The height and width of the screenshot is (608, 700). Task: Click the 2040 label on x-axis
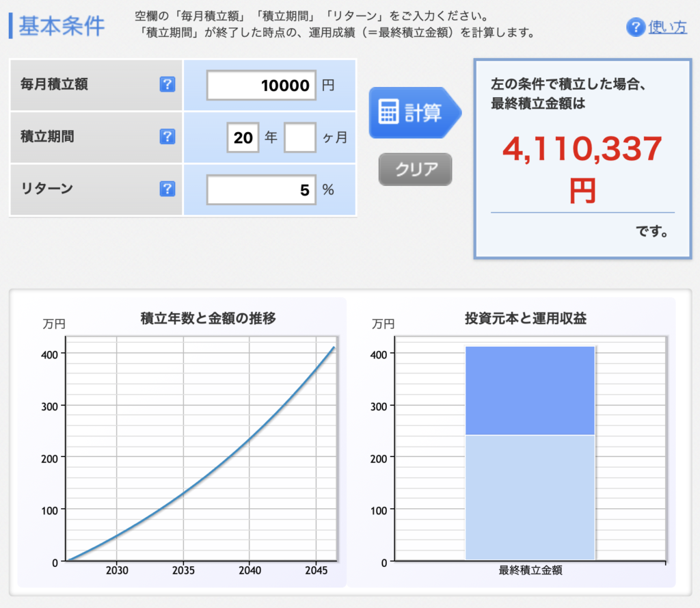[250, 570]
